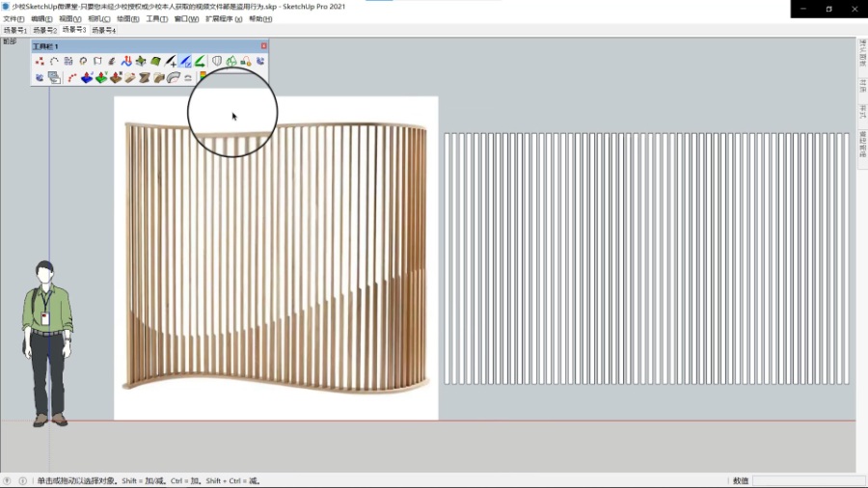868x488 pixels.
Task: Click the human scale figure
Action: [x=47, y=343]
